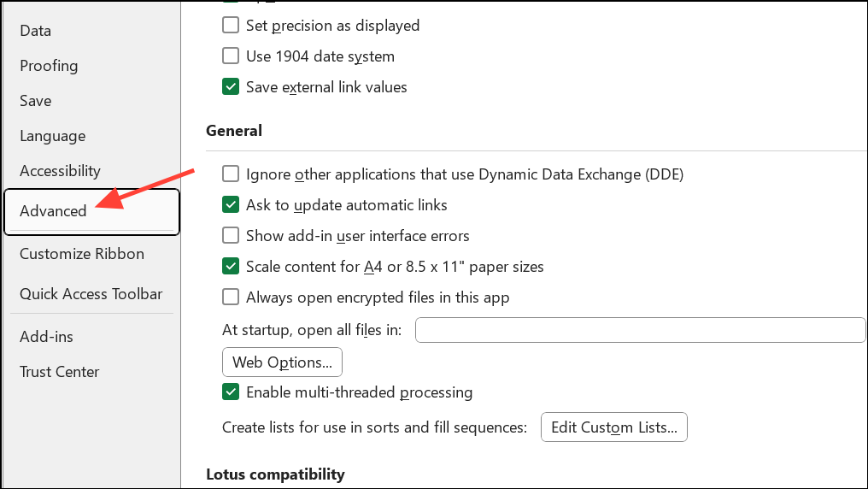Image resolution: width=868 pixels, height=489 pixels.
Task: Uncheck Save external link values
Action: 231,87
